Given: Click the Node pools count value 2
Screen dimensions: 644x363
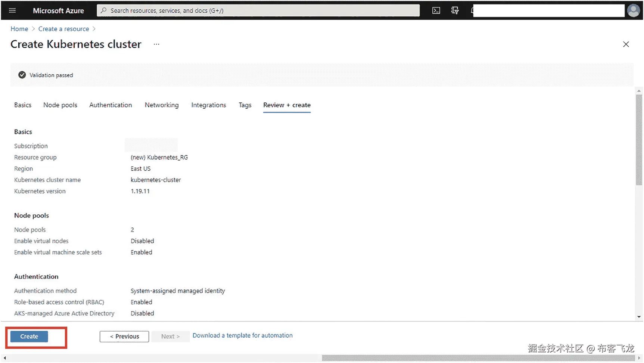Looking at the screenshot, I should (x=132, y=230).
